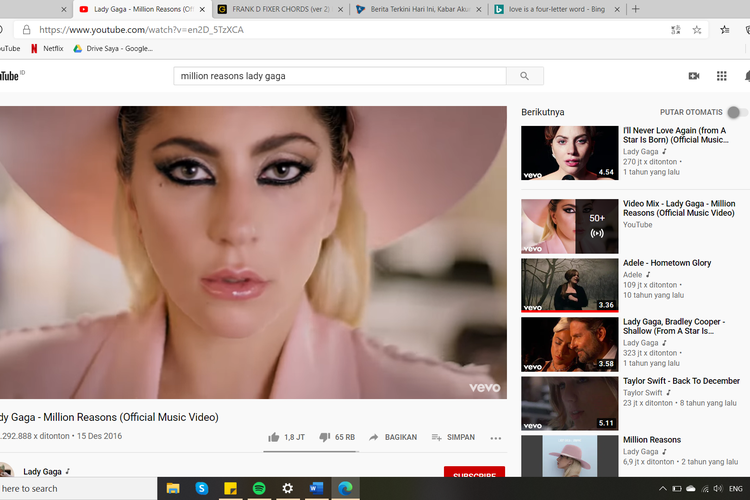Click the YouTube search magnifier button
The width and height of the screenshot is (750, 500).
[x=524, y=76]
